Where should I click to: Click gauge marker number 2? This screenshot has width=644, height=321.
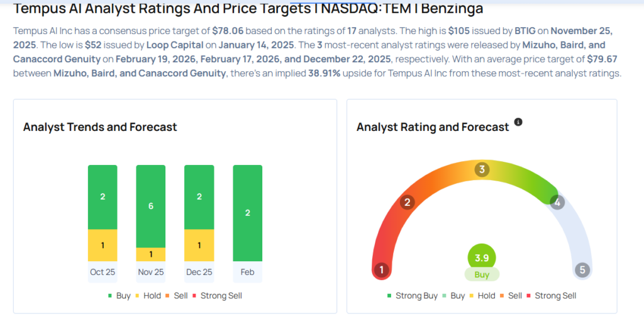point(408,202)
